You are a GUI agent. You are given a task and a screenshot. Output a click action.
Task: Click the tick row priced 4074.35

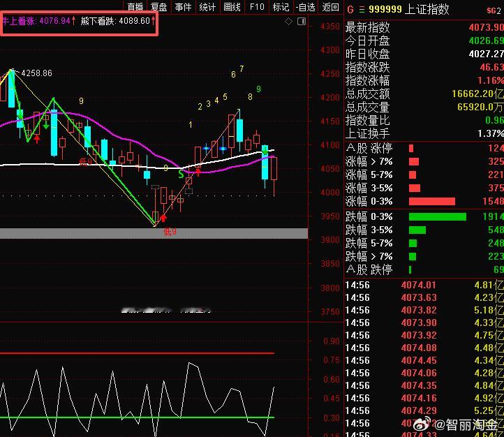[424, 385]
